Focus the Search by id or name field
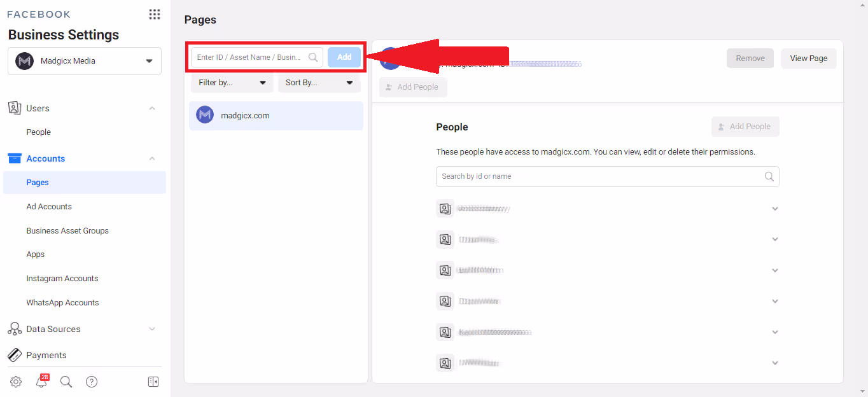The image size is (868, 397). tap(608, 176)
